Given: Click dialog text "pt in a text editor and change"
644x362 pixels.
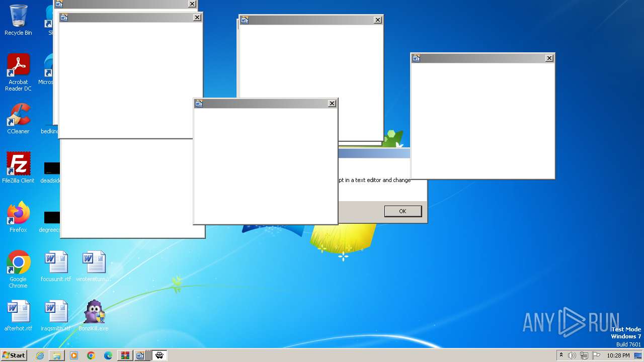Looking at the screenshot, I should click(x=374, y=180).
